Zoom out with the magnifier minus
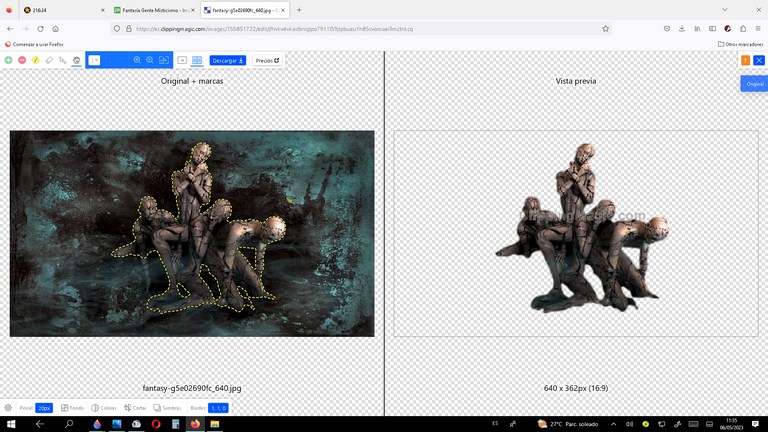 [150, 60]
